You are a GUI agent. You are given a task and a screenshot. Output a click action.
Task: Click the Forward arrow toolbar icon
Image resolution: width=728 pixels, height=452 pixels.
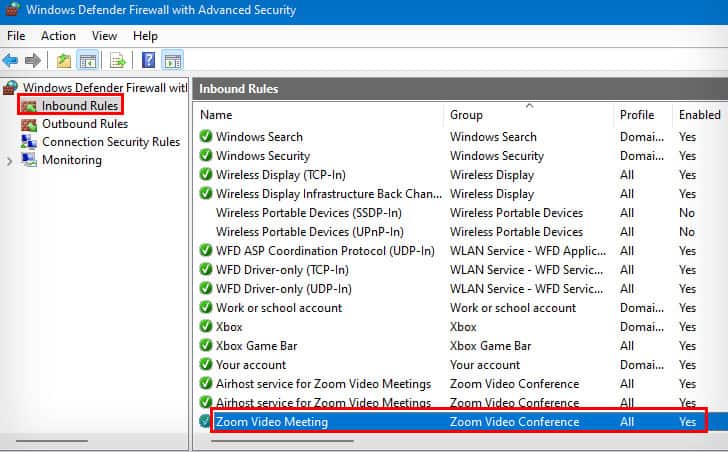[33, 61]
